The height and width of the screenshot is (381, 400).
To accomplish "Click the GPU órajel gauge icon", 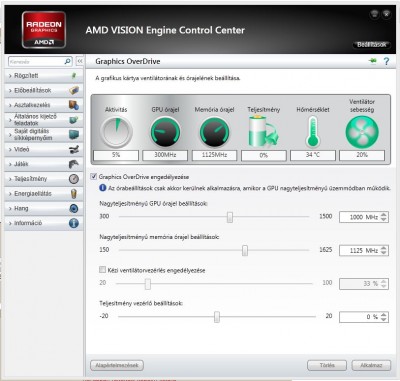I will coord(165,132).
